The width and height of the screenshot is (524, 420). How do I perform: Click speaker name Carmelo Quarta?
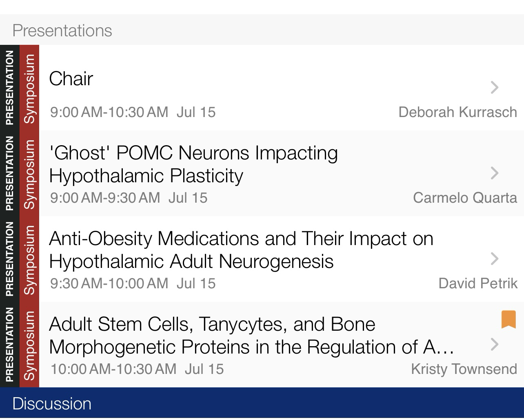point(465,198)
